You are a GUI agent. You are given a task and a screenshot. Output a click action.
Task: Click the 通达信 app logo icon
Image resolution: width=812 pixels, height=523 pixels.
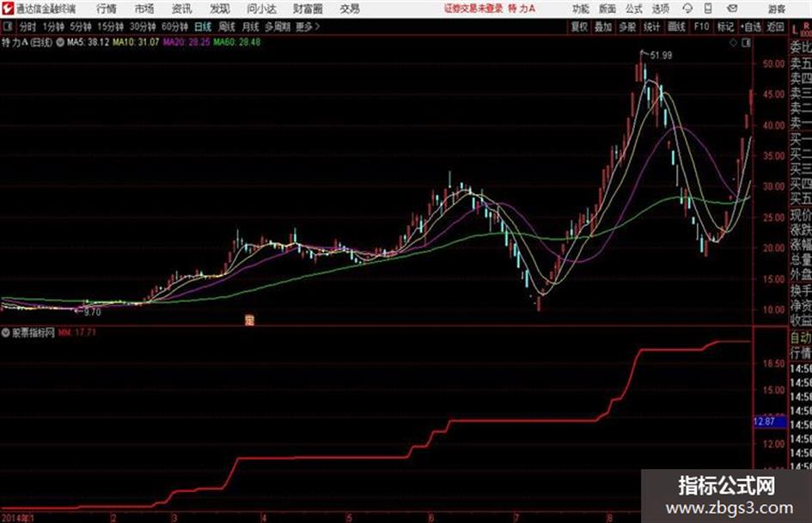pos(7,9)
